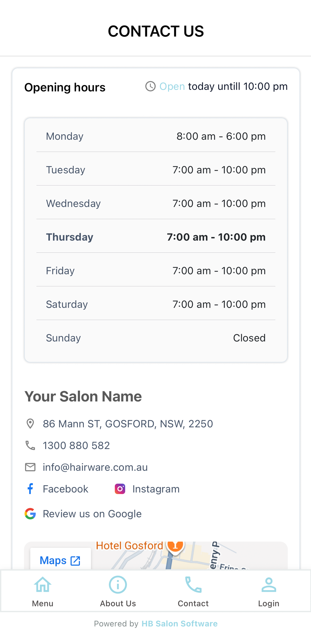Screen dimensions: 311x644
Task: Open the Facebook page link
Action: tap(66, 489)
